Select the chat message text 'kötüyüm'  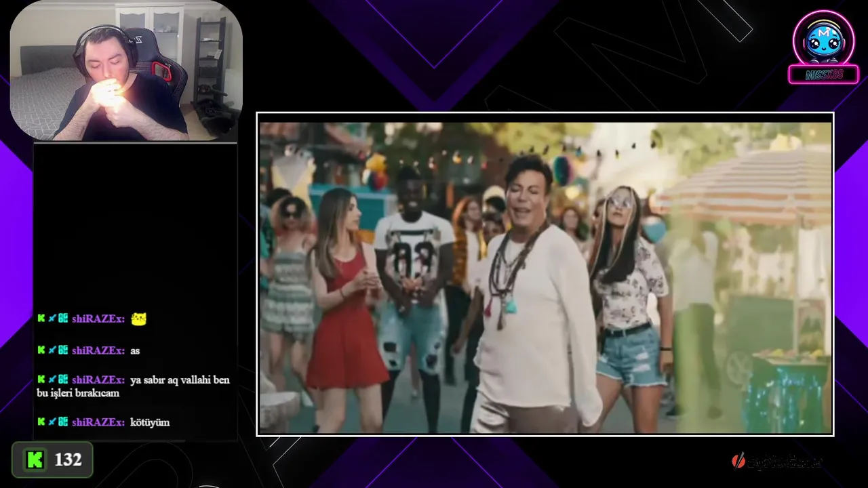[x=150, y=422]
